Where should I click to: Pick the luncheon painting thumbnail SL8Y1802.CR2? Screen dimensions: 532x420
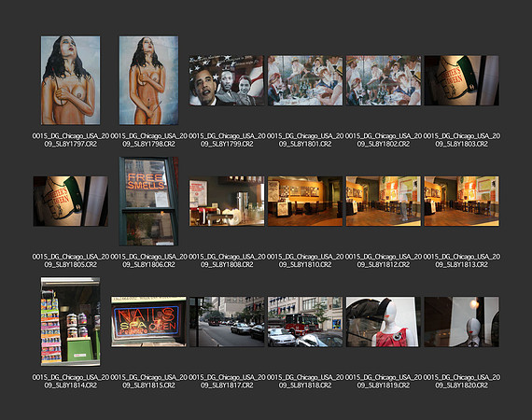pos(384,80)
